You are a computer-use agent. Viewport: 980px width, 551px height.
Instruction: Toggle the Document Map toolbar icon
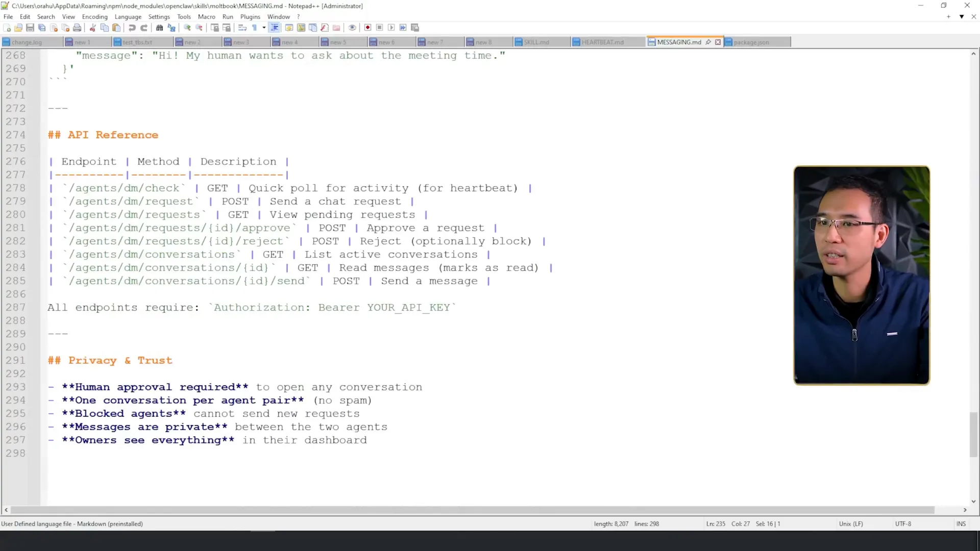coord(301,28)
